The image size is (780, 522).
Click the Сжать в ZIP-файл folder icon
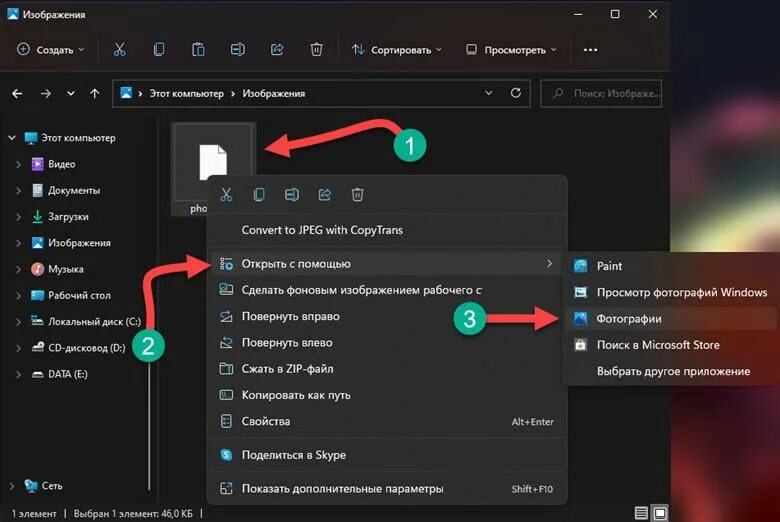pyautogui.click(x=226, y=369)
